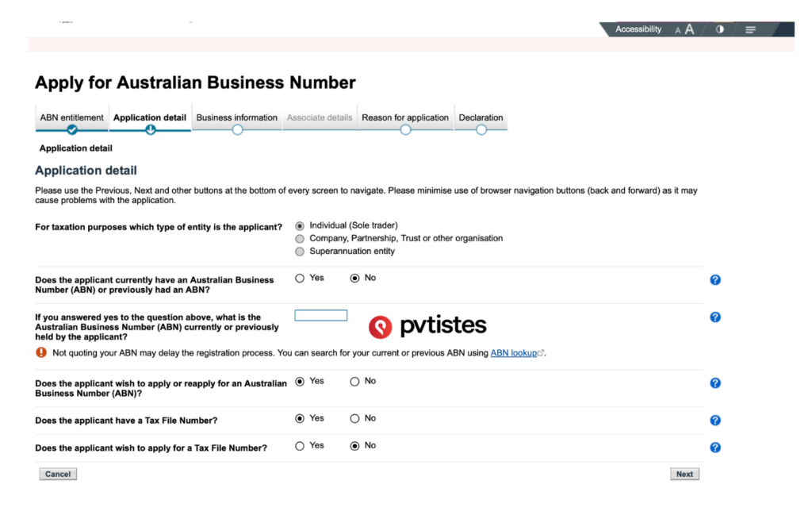Click the orange warning icon in the ABN notice
Image resolution: width=812 pixels, height=519 pixels.
point(40,352)
